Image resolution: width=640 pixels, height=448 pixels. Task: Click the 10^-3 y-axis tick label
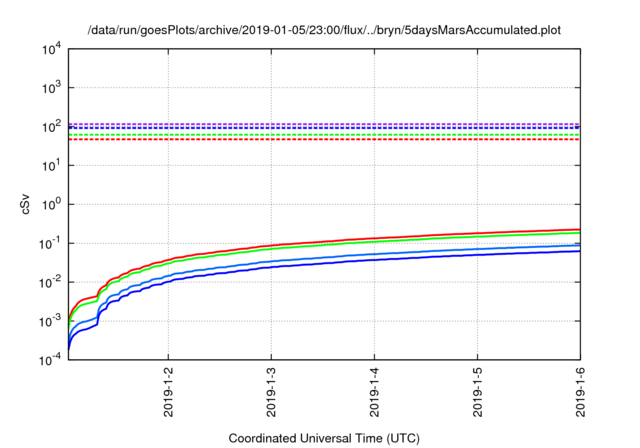pyautogui.click(x=49, y=321)
